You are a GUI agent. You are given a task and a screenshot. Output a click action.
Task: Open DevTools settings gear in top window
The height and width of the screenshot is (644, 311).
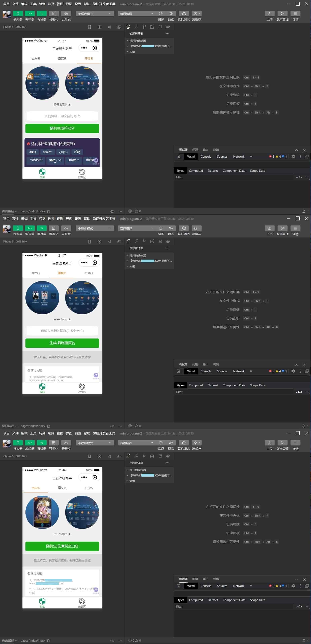coord(293,156)
